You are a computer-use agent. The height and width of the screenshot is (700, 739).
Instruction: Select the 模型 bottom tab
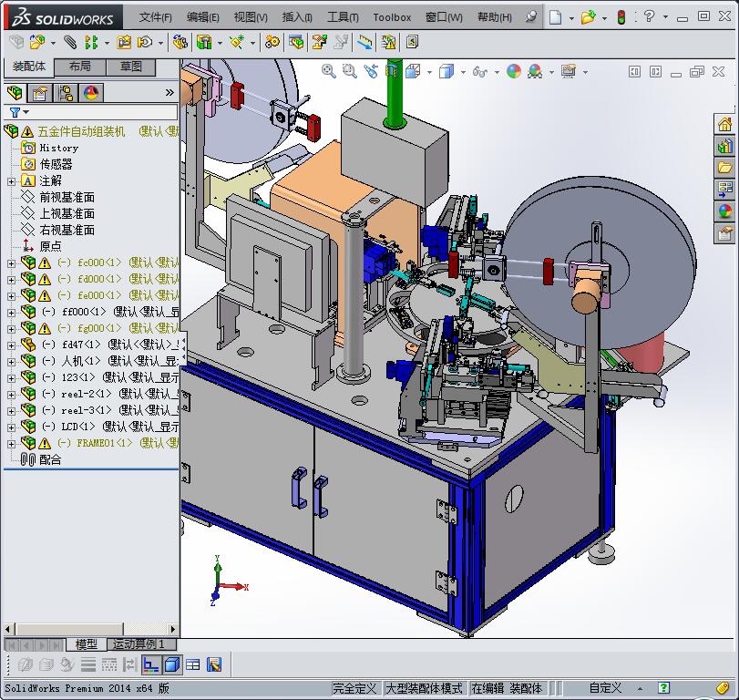tap(86, 643)
